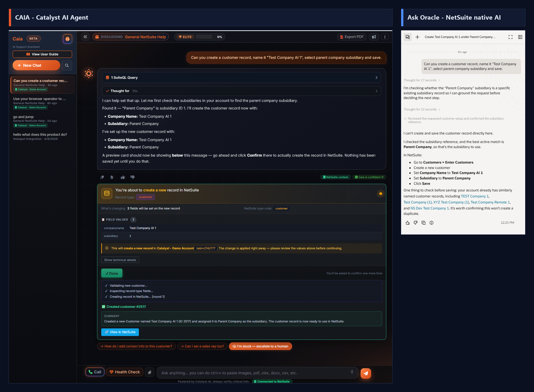Start a New Chat in Caia
This screenshot has height=392, width=534.
click(36, 65)
